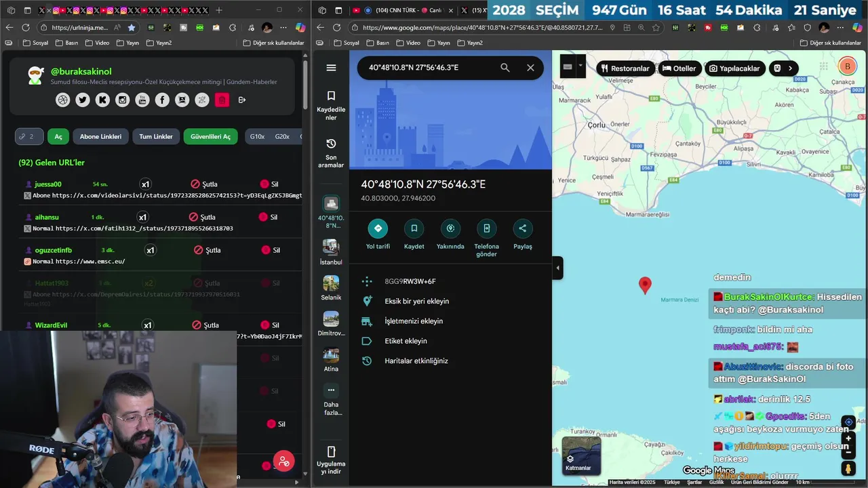
Task: Select Tum Linkler filter
Action: (x=156, y=136)
